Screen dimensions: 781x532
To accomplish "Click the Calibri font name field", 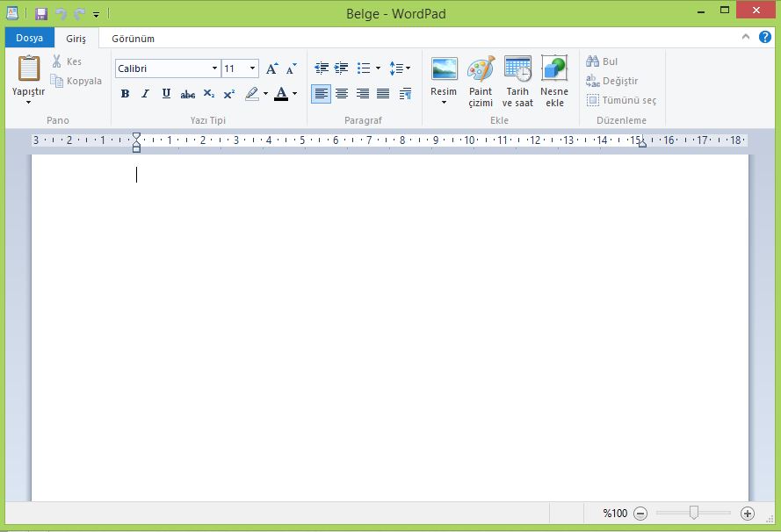I will coord(163,68).
